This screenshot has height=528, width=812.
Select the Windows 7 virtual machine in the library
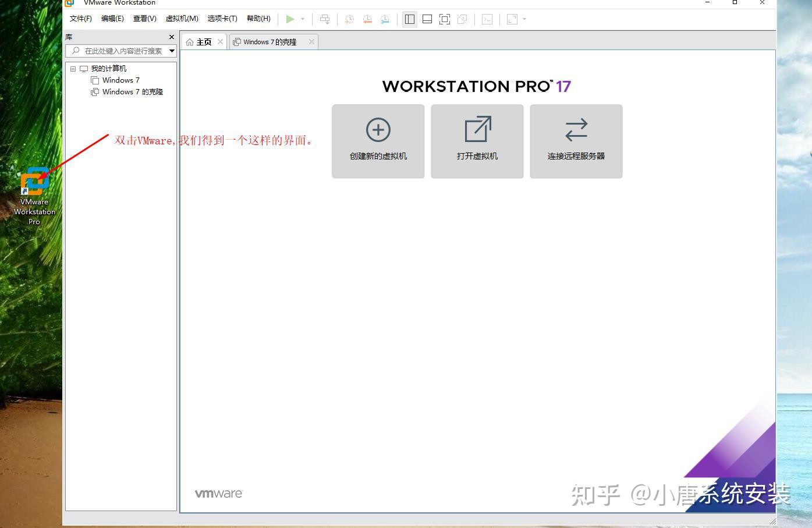pyautogui.click(x=121, y=80)
